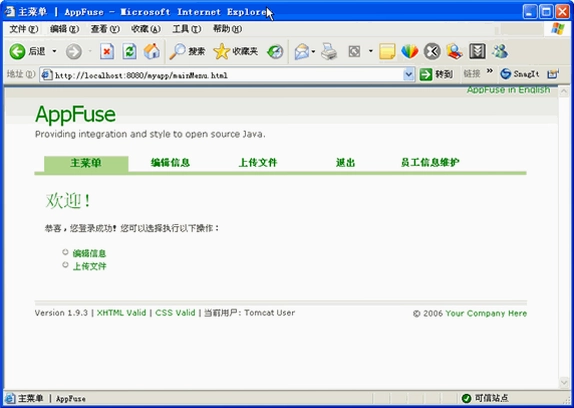Open the Mail envelope icon
The width and height of the screenshot is (574, 408).
coord(302,52)
